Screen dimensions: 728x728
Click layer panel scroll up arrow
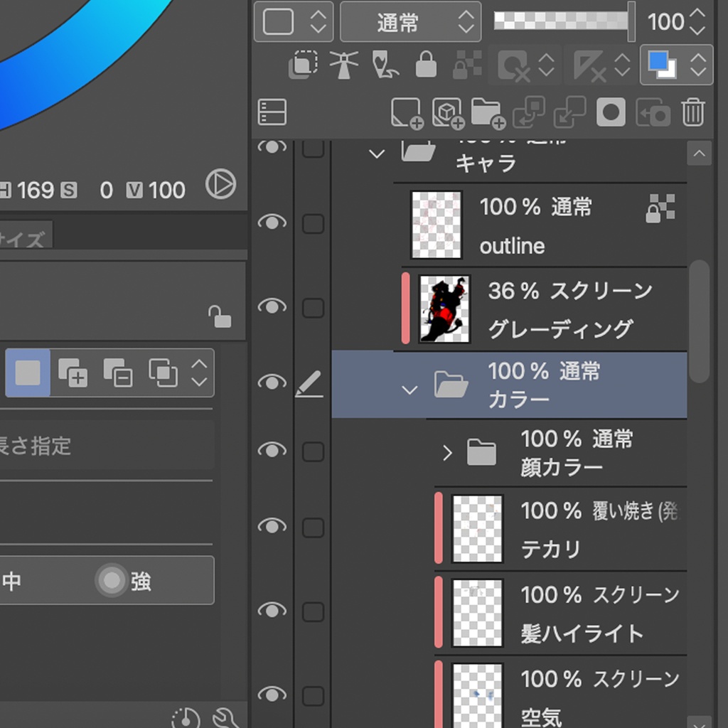pyautogui.click(x=700, y=154)
